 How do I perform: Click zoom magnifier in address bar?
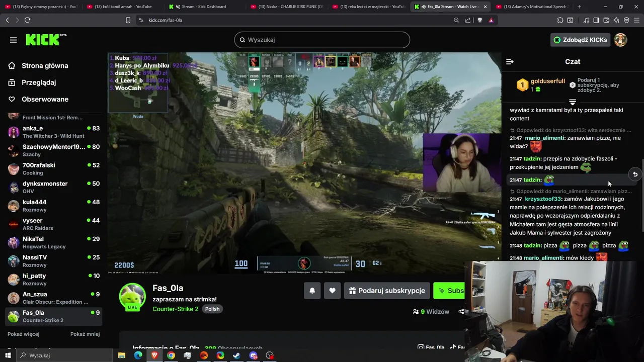456,20
